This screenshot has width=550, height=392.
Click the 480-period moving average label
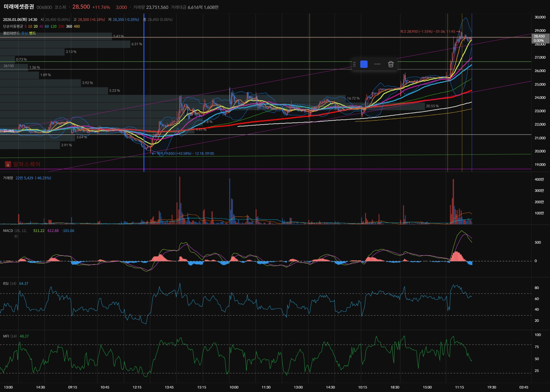coord(77,26)
